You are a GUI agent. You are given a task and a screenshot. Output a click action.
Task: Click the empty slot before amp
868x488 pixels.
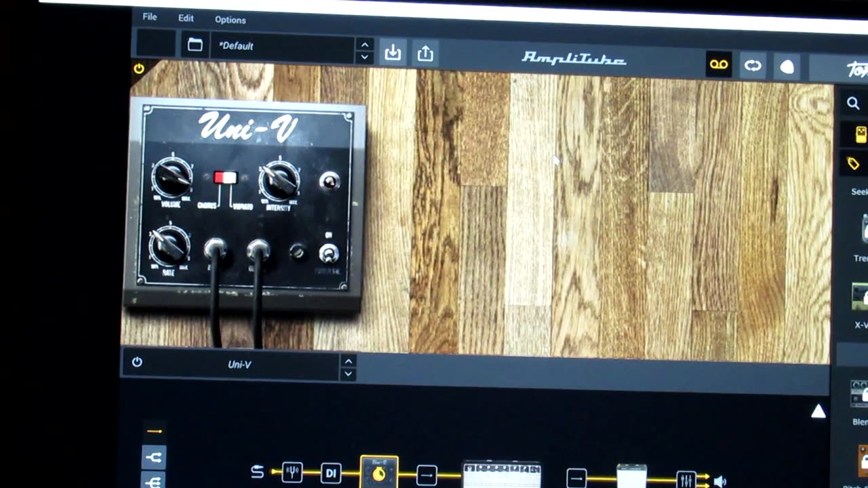tap(427, 476)
